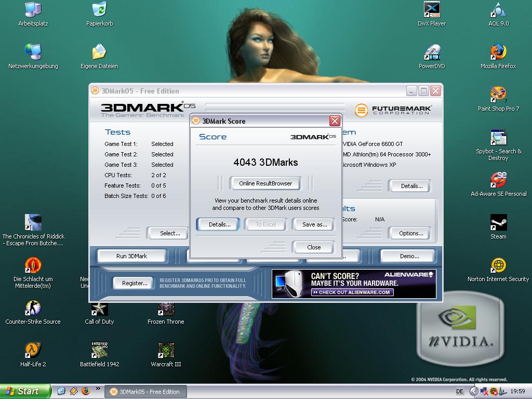Switch to the 3DMark05 - Free Edition taskbar button
The width and height of the screenshot is (532, 399).
point(145,392)
